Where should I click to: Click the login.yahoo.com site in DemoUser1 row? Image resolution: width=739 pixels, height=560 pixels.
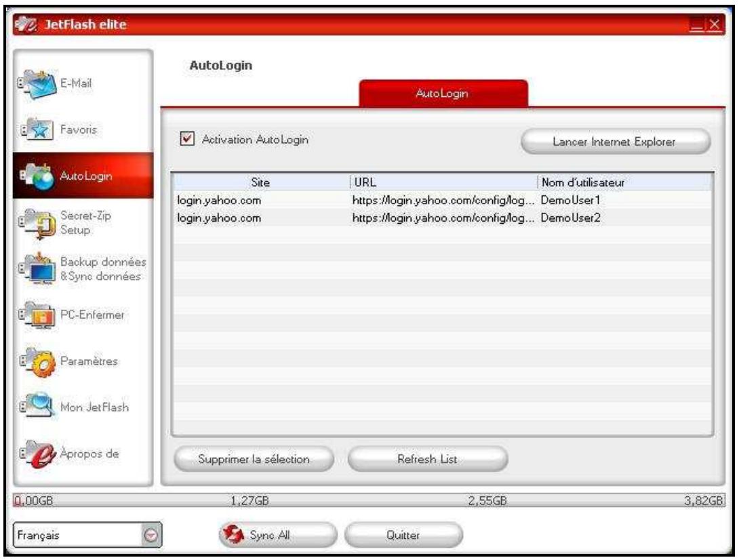coord(219,200)
